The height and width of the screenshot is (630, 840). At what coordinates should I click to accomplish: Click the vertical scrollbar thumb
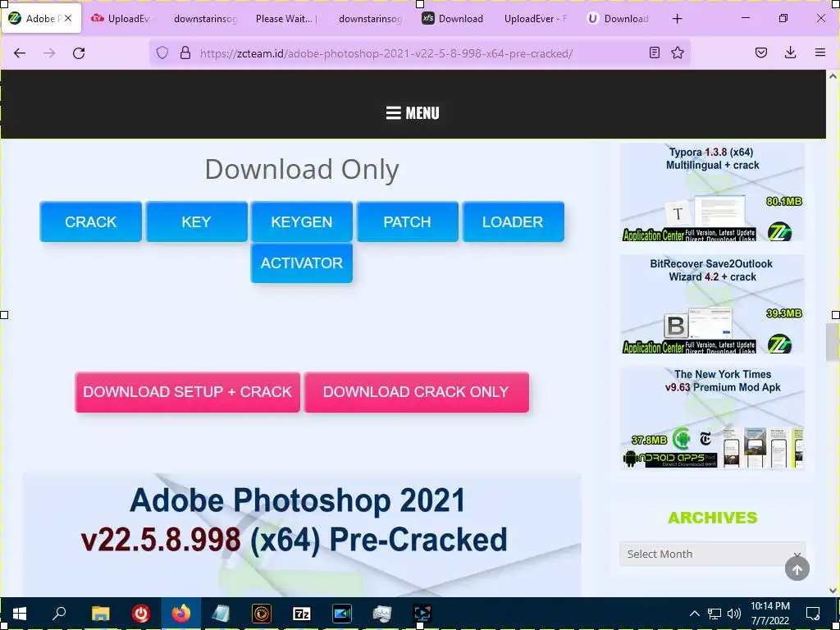click(x=833, y=342)
